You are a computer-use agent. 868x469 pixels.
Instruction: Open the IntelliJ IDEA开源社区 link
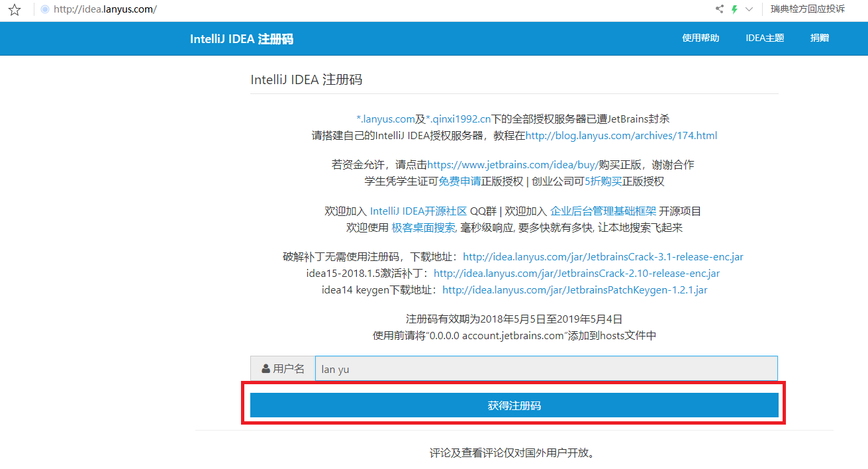pos(418,212)
